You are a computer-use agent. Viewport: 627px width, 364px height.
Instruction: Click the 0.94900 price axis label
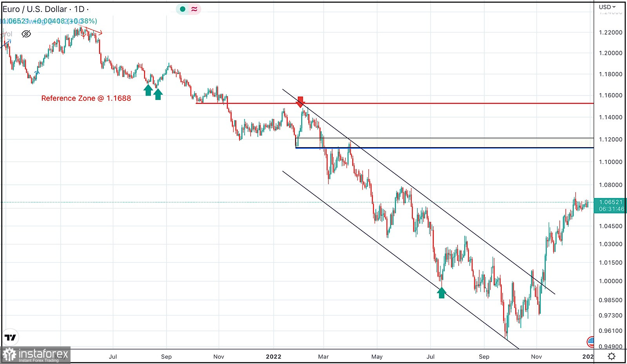click(x=611, y=347)
